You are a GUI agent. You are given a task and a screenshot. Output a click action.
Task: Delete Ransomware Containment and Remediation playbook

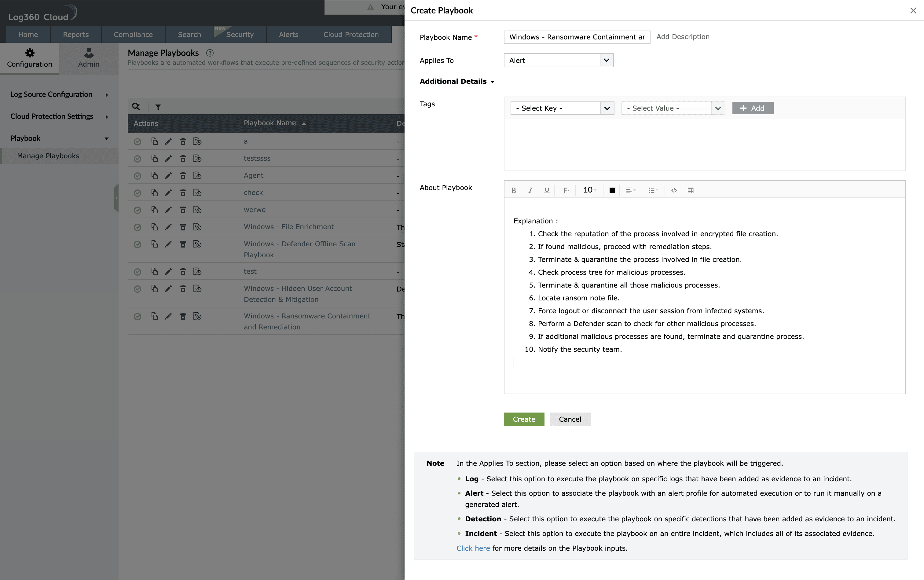coord(183,316)
